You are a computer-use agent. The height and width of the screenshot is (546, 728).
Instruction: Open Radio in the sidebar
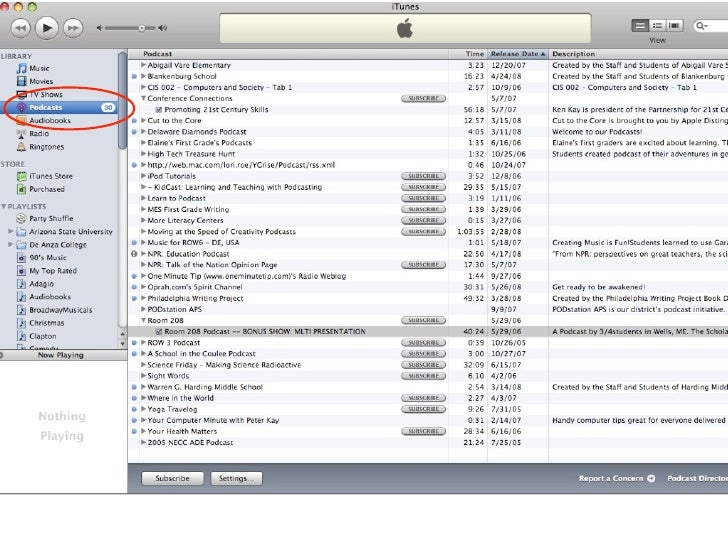click(39, 133)
